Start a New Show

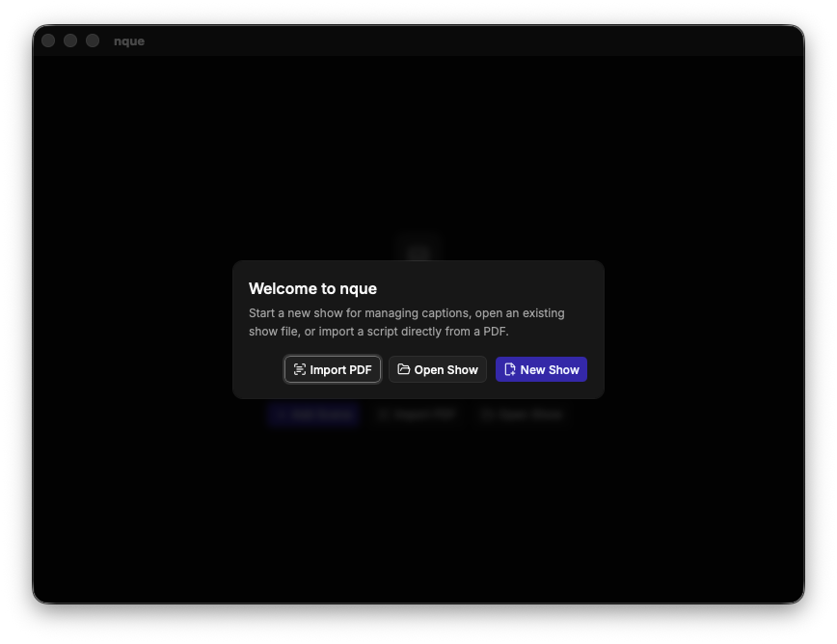541,369
